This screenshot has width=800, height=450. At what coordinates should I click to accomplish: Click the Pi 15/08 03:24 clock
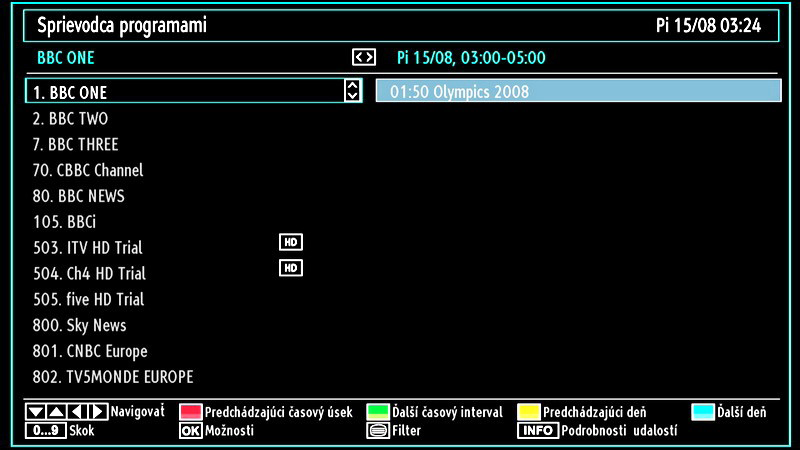click(x=708, y=26)
